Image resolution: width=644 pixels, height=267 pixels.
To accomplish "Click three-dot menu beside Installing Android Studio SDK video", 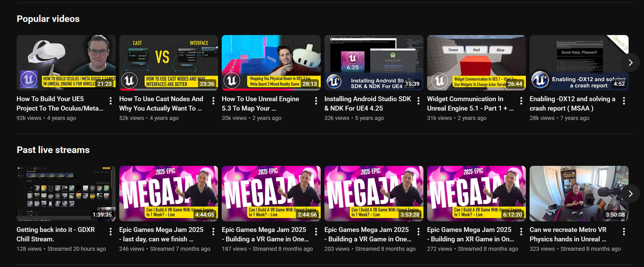I will pyautogui.click(x=418, y=101).
